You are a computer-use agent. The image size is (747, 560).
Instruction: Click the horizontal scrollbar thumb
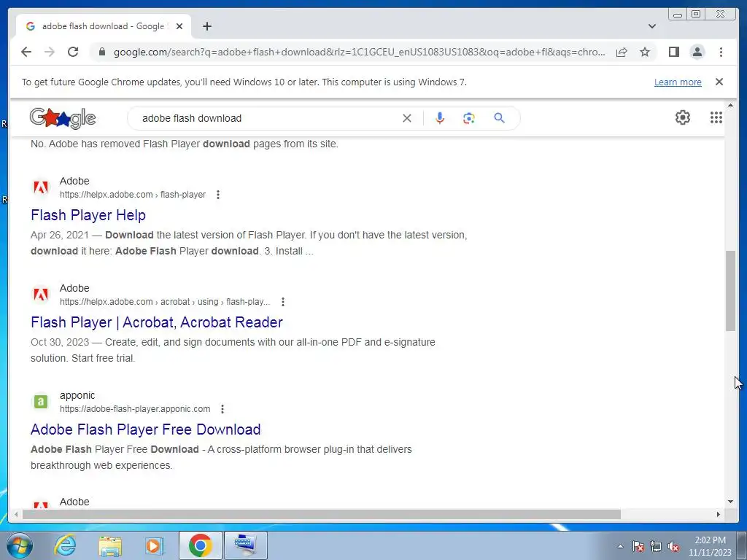click(x=322, y=514)
